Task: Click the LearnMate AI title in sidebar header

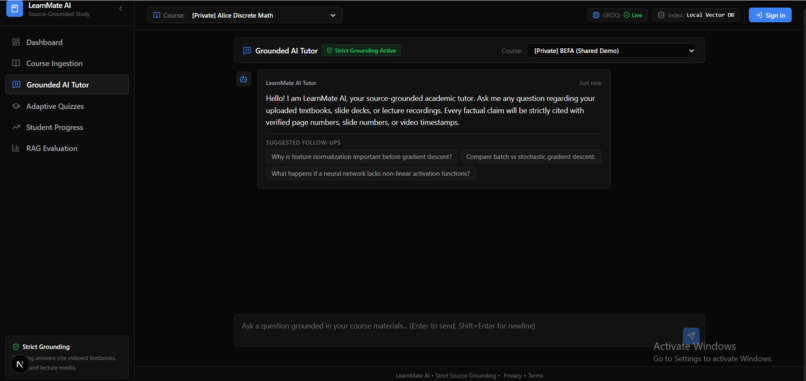Action: pyautogui.click(x=49, y=6)
